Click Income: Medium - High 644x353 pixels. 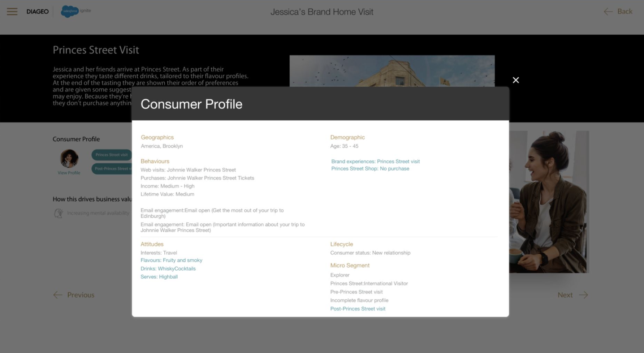pyautogui.click(x=168, y=186)
